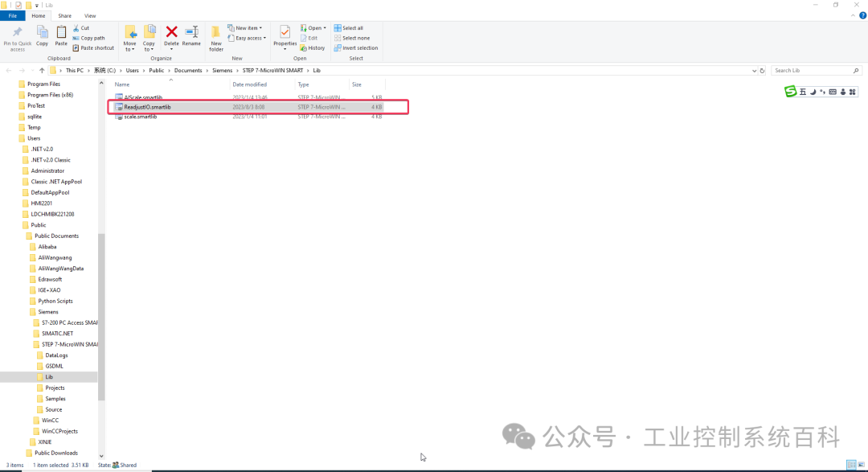This screenshot has height=472, width=868.
Task: Select WinCCProjects folder in the tree
Action: point(59,431)
